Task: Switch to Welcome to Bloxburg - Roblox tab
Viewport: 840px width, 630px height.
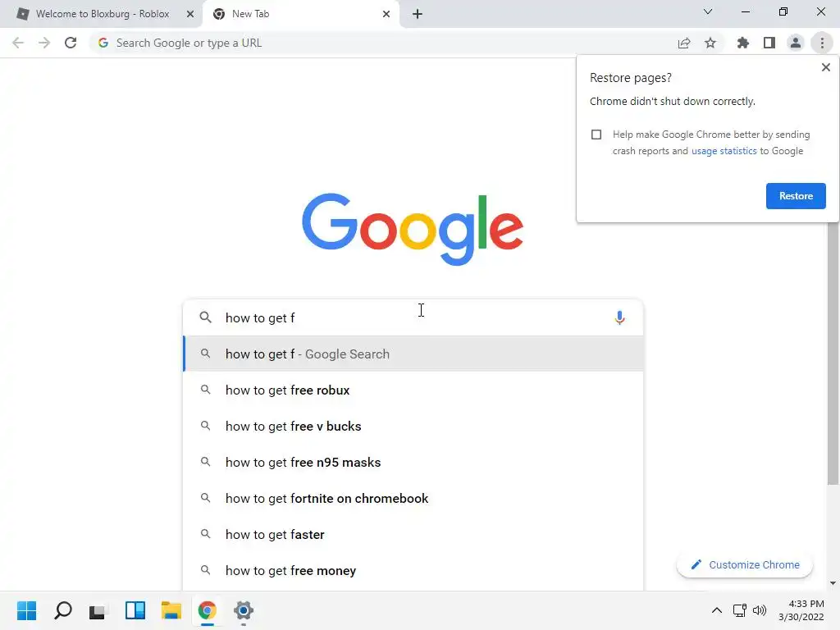Action: pyautogui.click(x=101, y=14)
